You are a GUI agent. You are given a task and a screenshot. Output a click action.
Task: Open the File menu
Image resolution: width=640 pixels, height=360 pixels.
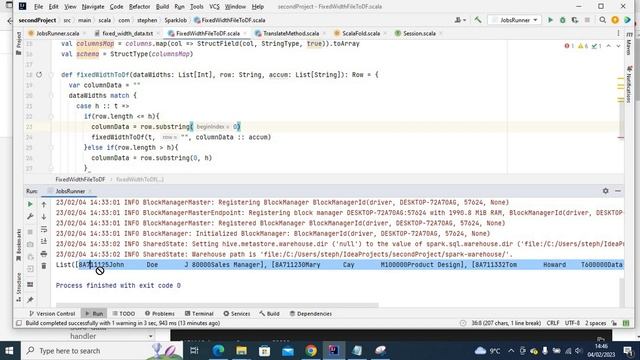38,7
